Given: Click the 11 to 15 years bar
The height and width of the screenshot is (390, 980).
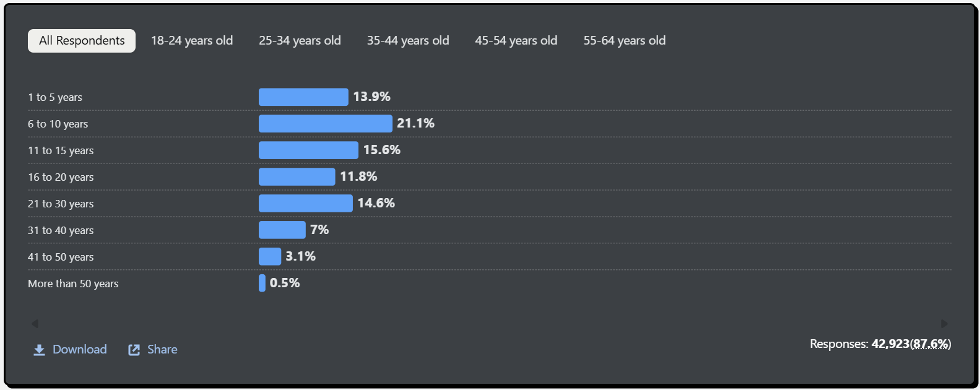Looking at the screenshot, I should tap(308, 150).
